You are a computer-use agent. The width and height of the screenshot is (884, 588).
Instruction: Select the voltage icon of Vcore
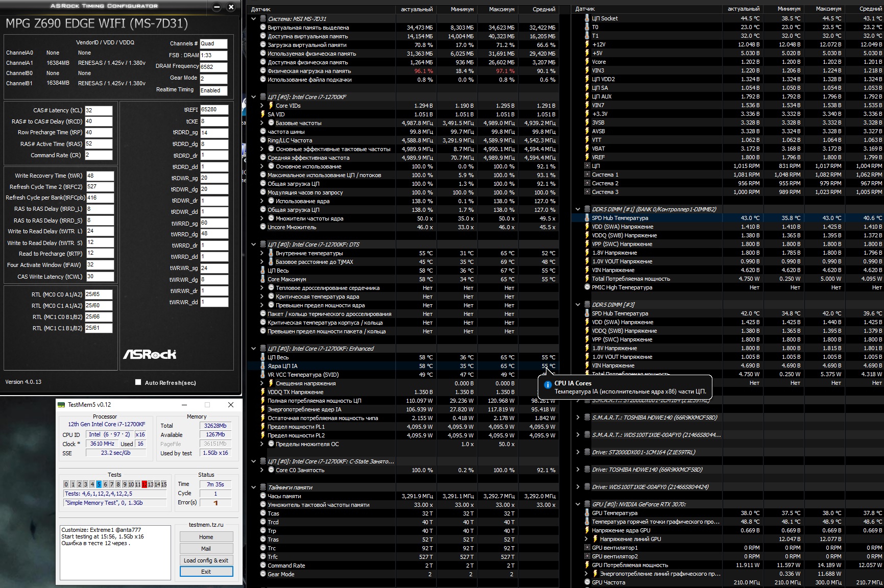tap(587, 62)
